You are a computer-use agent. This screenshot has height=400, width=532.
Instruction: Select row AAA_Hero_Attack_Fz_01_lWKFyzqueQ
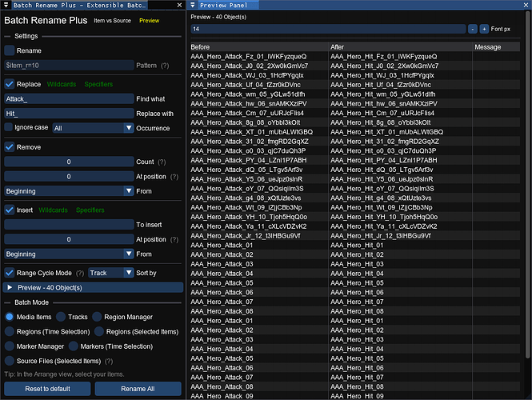point(248,56)
